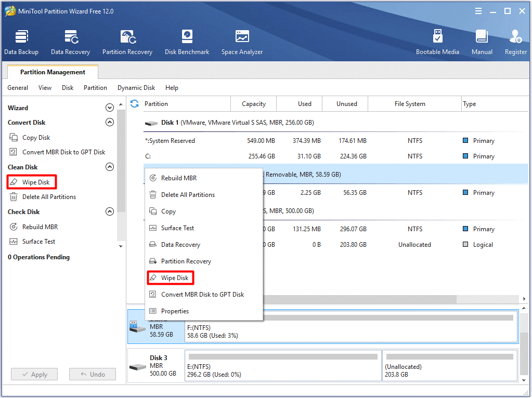The height and width of the screenshot is (398, 532).
Task: Open the Partition menu
Action: coord(95,88)
